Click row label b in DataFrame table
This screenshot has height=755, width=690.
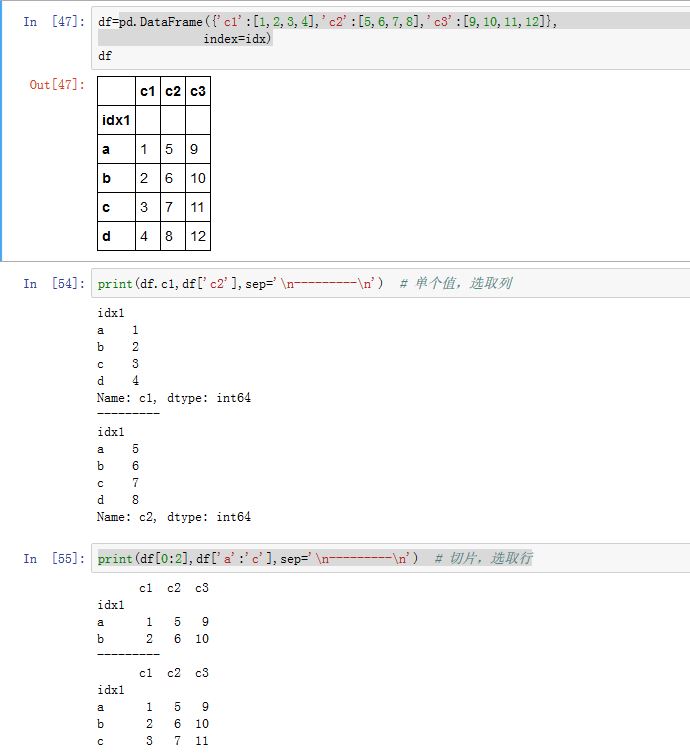tap(106, 179)
